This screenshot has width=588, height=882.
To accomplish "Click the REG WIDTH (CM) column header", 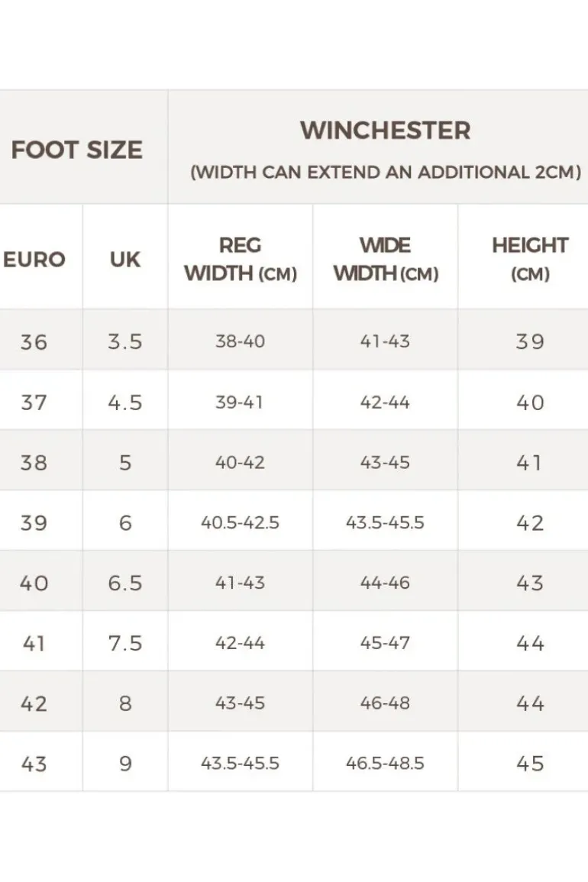I will pyautogui.click(x=240, y=259).
